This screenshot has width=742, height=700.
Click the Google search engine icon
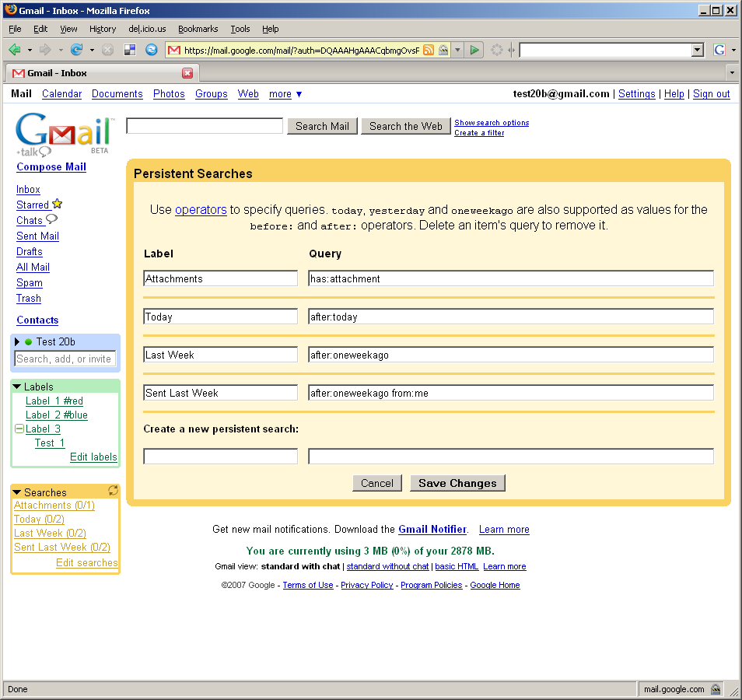[x=719, y=50]
